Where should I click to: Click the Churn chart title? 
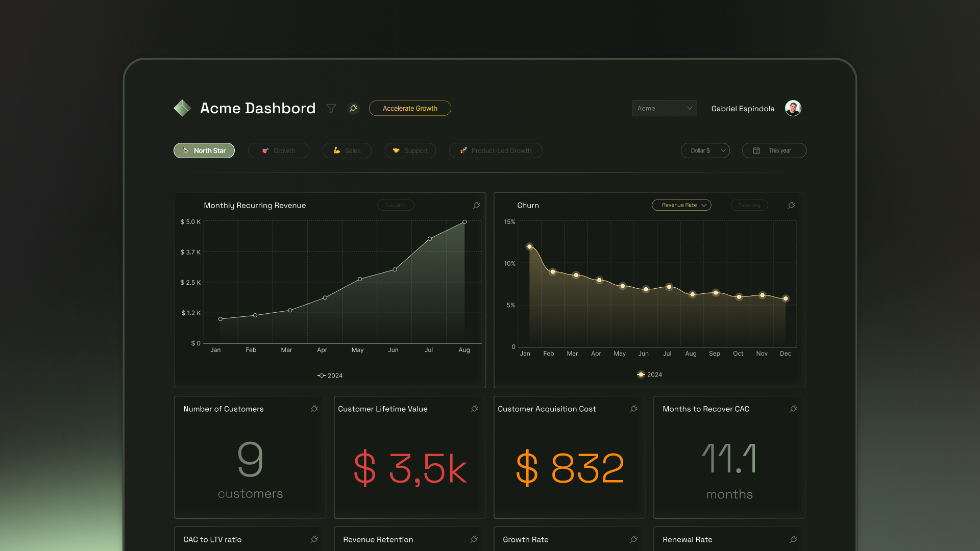click(528, 205)
